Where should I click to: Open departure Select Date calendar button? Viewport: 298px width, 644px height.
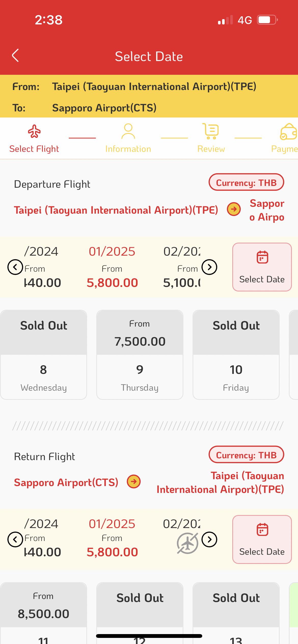click(x=262, y=267)
